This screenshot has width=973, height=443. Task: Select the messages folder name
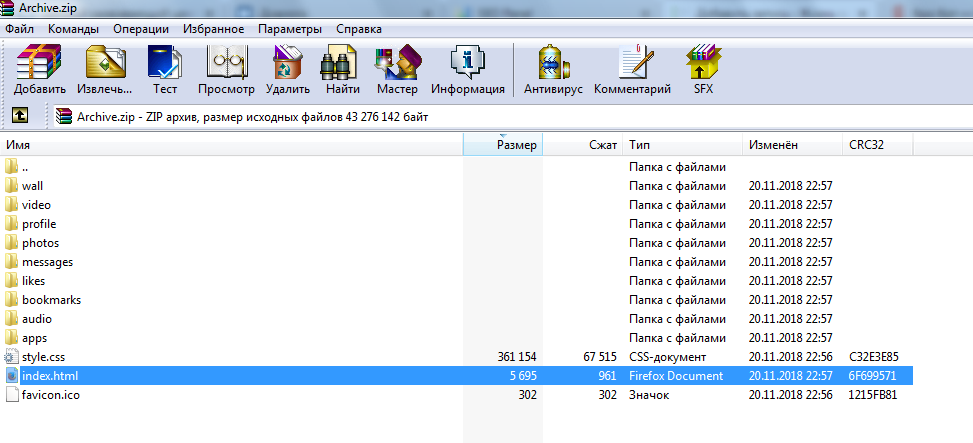47,262
